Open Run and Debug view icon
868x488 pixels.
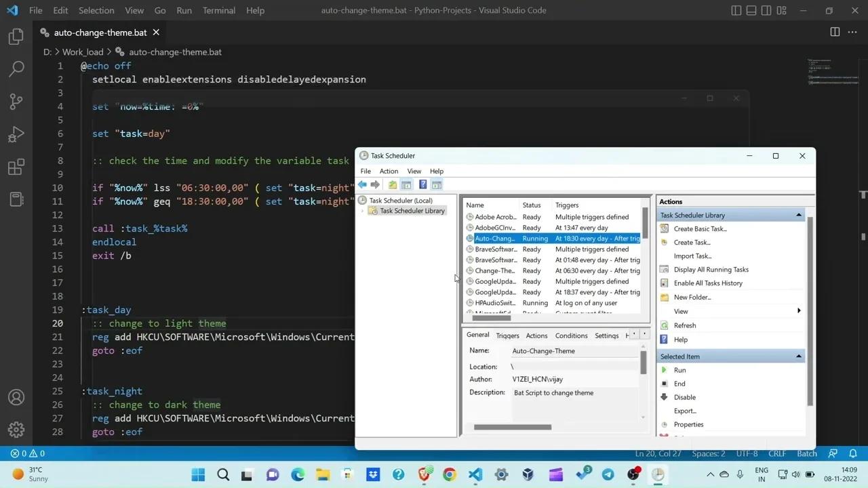pos(16,134)
